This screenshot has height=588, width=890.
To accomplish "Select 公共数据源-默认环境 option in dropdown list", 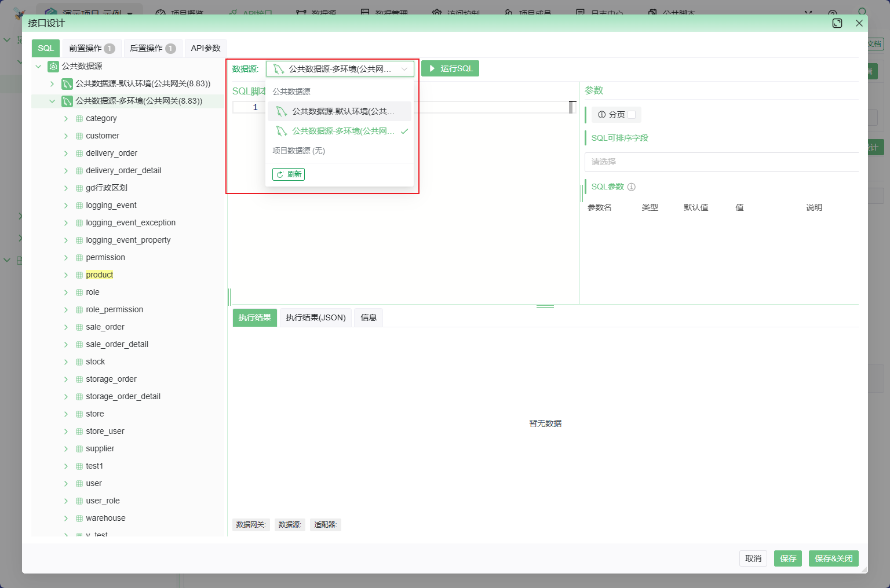I will (340, 111).
